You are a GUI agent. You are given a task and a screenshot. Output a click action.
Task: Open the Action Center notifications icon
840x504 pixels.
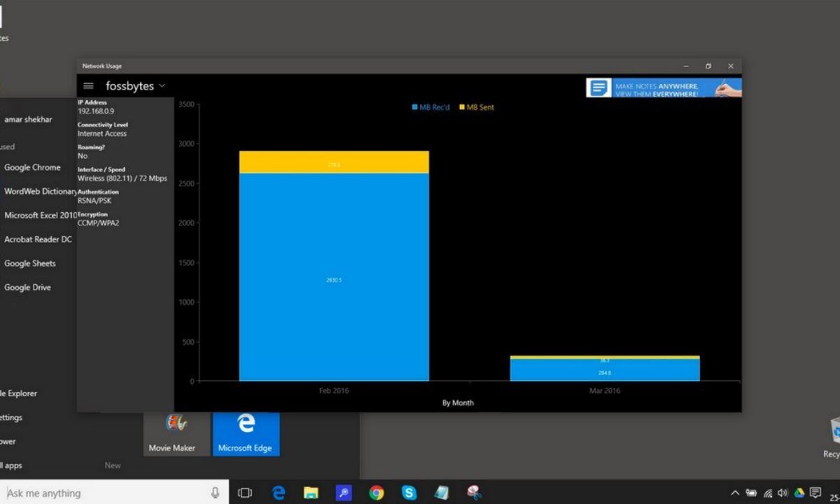click(x=815, y=493)
